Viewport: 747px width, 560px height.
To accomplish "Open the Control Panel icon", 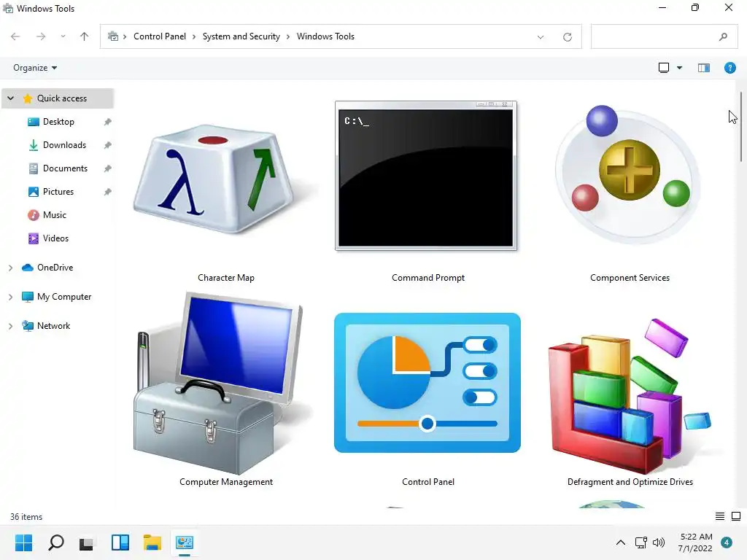I will pyautogui.click(x=427, y=382).
